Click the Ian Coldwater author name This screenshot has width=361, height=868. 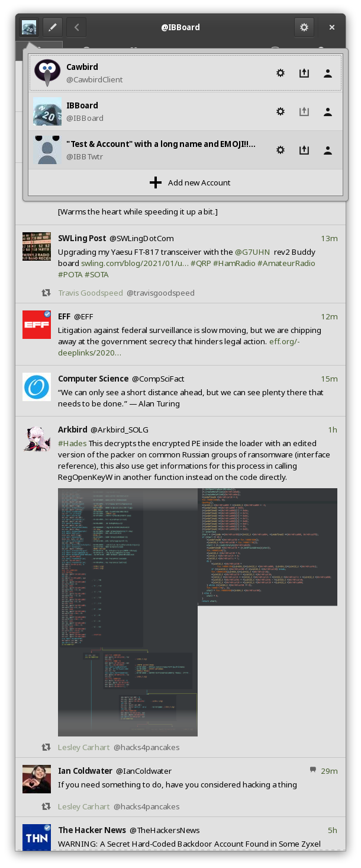(x=85, y=771)
